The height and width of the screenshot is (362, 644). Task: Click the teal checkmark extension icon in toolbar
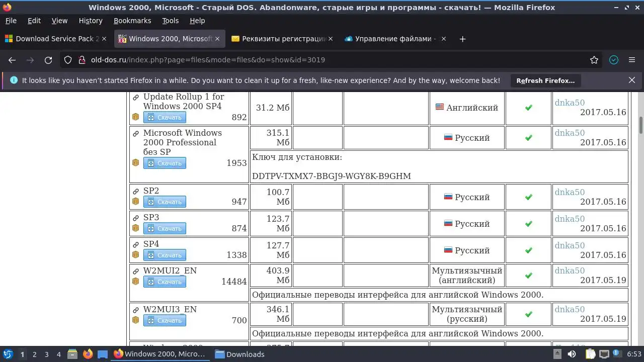pyautogui.click(x=614, y=60)
